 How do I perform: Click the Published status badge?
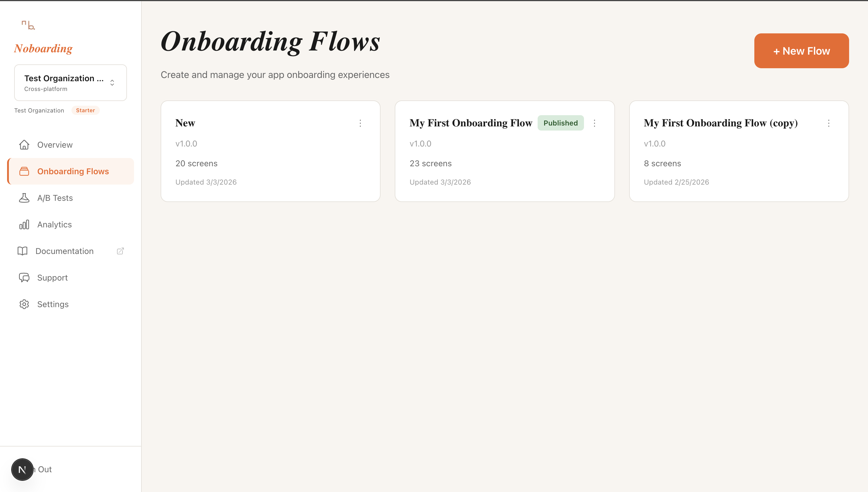560,123
